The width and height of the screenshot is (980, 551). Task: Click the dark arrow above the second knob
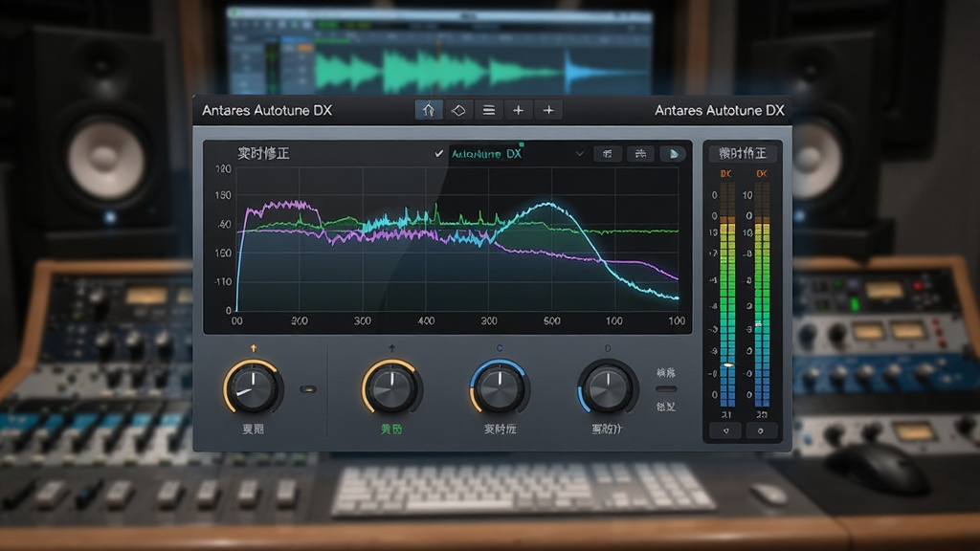pyautogui.click(x=391, y=348)
